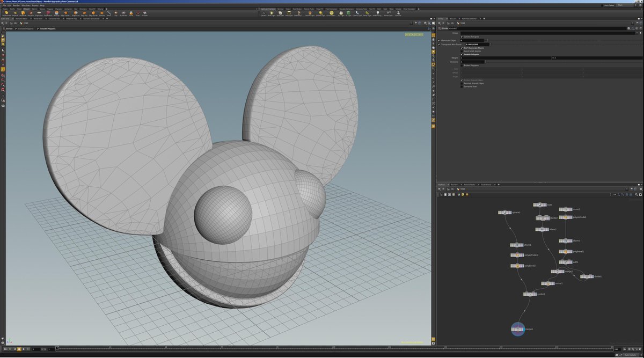This screenshot has width=644, height=358.
Task: Jump to the first frame
Action: tap(6, 349)
